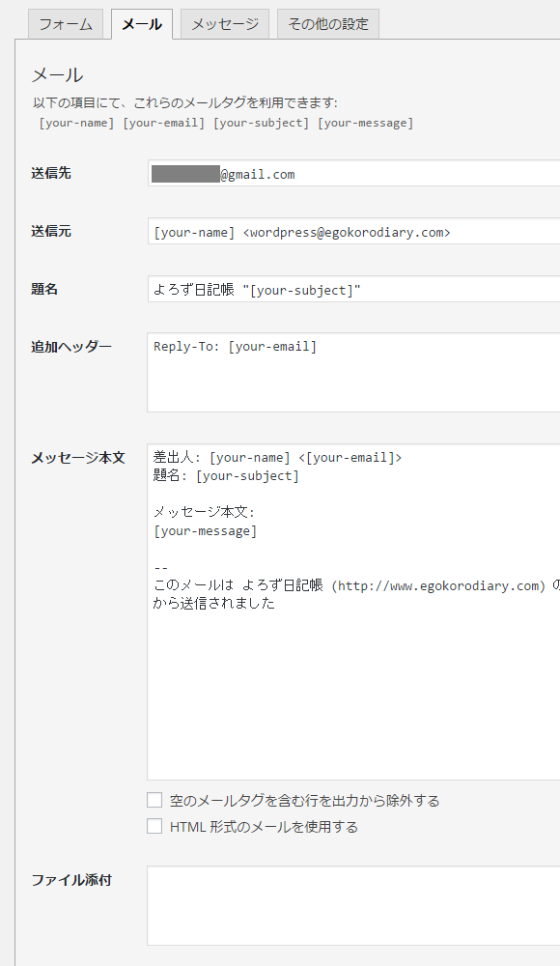560x966 pixels.
Task: Click the ファイル添付 field label
Action: pos(71,880)
